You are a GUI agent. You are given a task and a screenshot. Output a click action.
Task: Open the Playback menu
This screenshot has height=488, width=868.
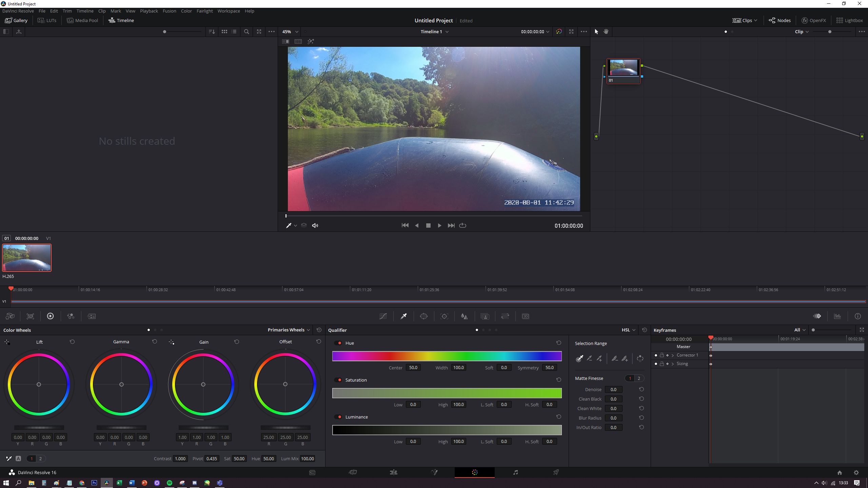click(x=149, y=11)
